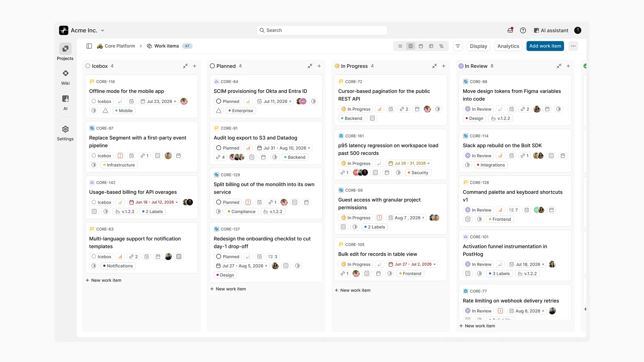
Task: Switch to board view layout
Action: click(x=411, y=46)
